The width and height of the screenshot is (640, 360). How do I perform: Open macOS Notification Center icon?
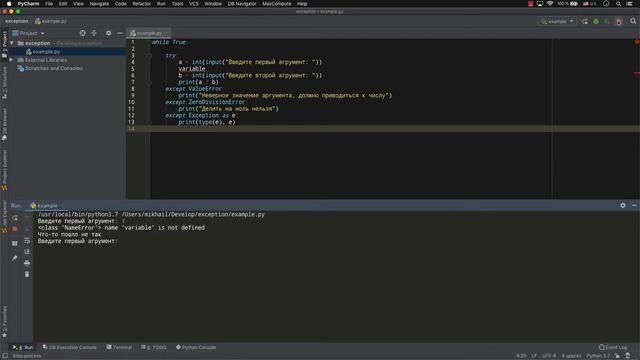[629, 4]
